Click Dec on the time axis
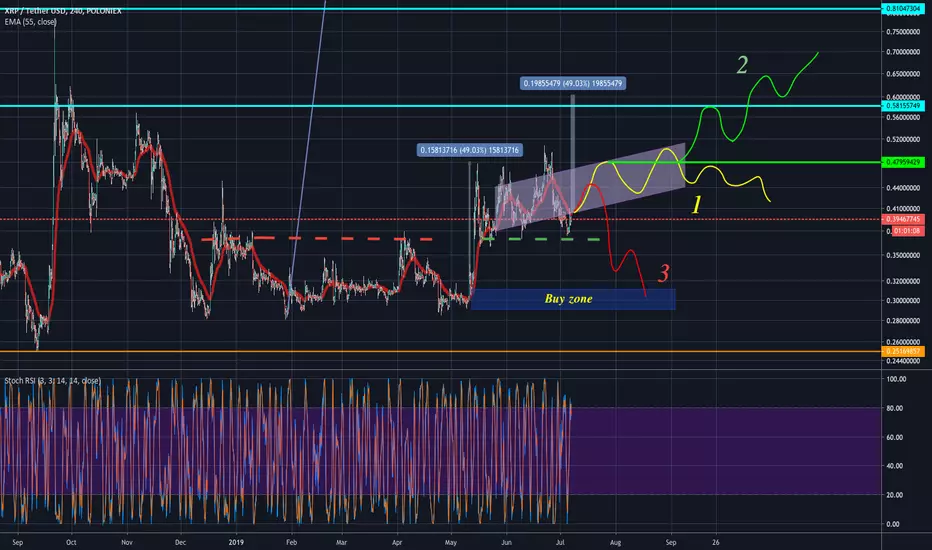 (181, 542)
